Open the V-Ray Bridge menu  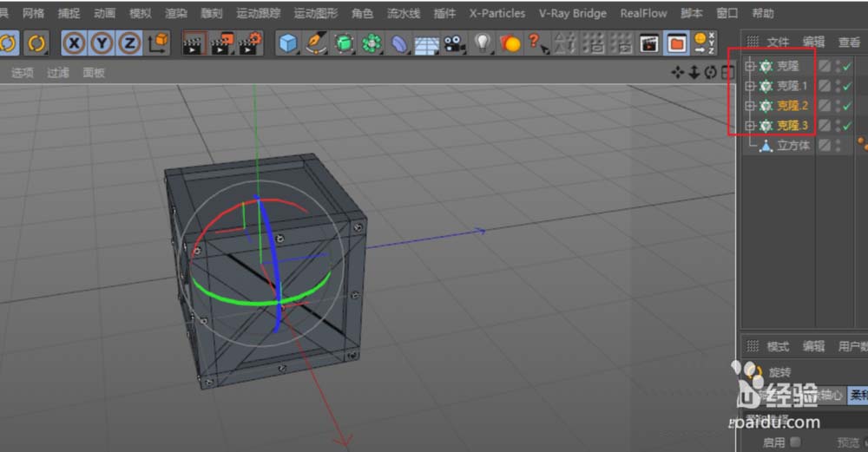(x=572, y=13)
